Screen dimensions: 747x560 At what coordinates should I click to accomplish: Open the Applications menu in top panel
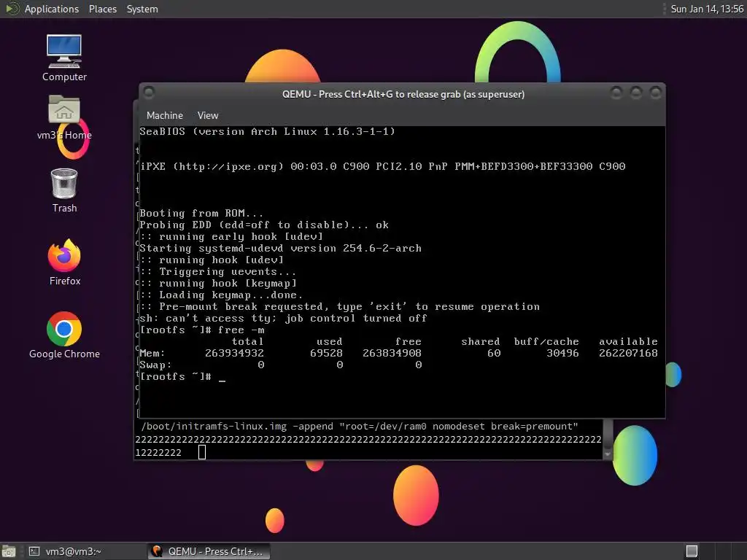click(52, 9)
